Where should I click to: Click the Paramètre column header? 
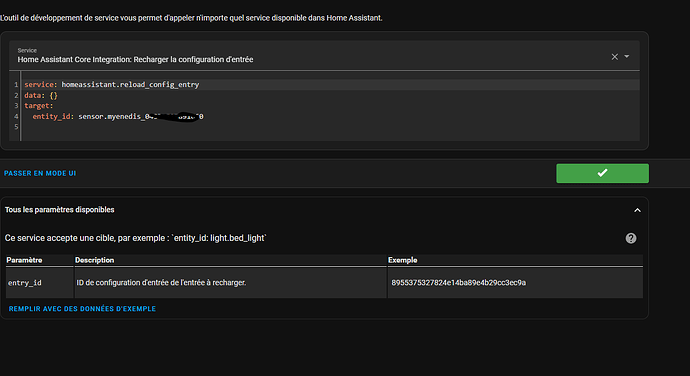(x=24, y=260)
